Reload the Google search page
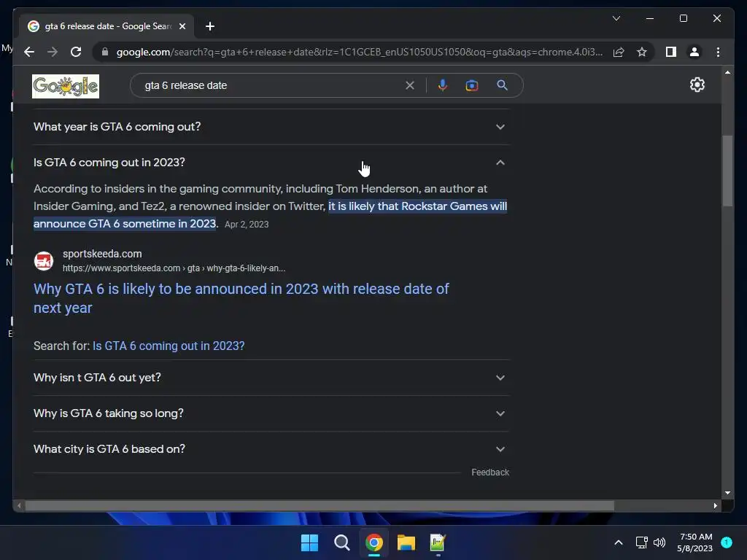This screenshot has height=560, width=747. (76, 52)
